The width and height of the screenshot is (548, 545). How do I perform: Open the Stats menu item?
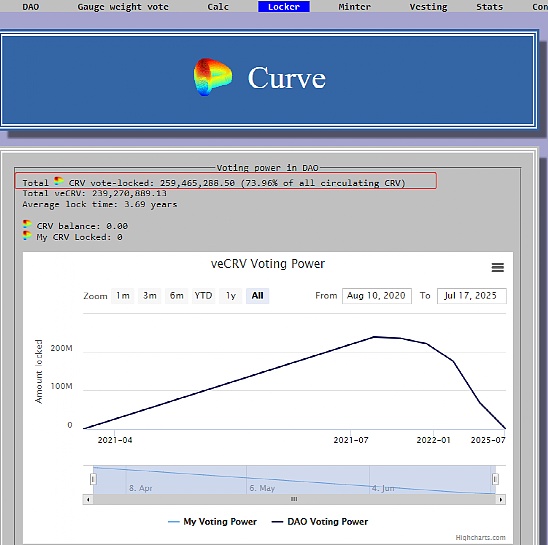coord(489,7)
